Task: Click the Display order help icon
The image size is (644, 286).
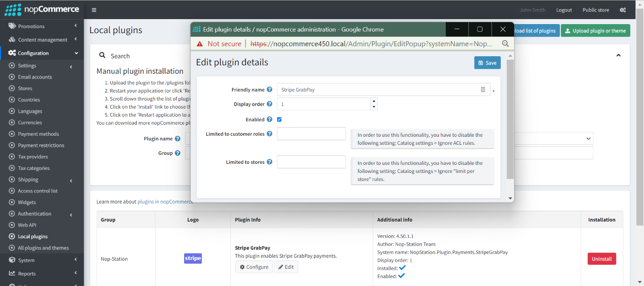Action: (x=270, y=104)
